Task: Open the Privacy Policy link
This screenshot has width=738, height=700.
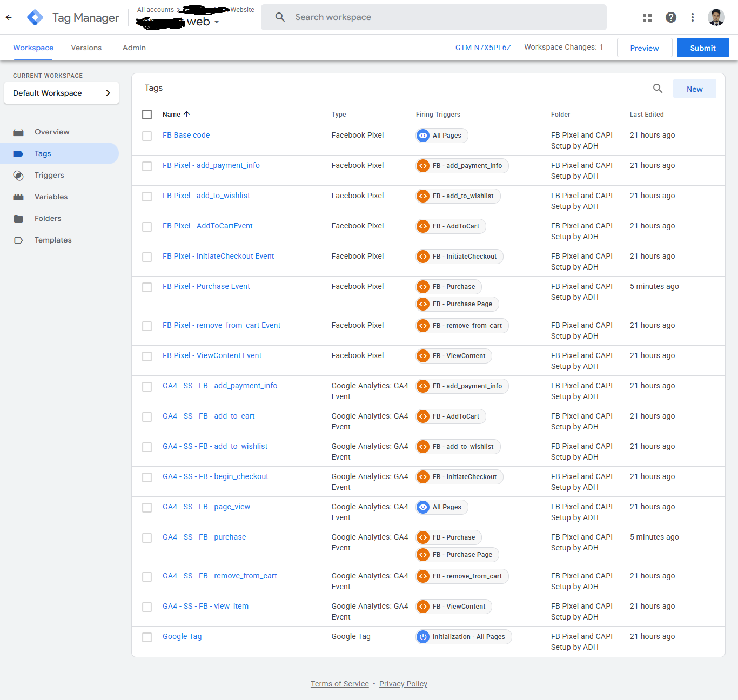Action: tap(403, 684)
